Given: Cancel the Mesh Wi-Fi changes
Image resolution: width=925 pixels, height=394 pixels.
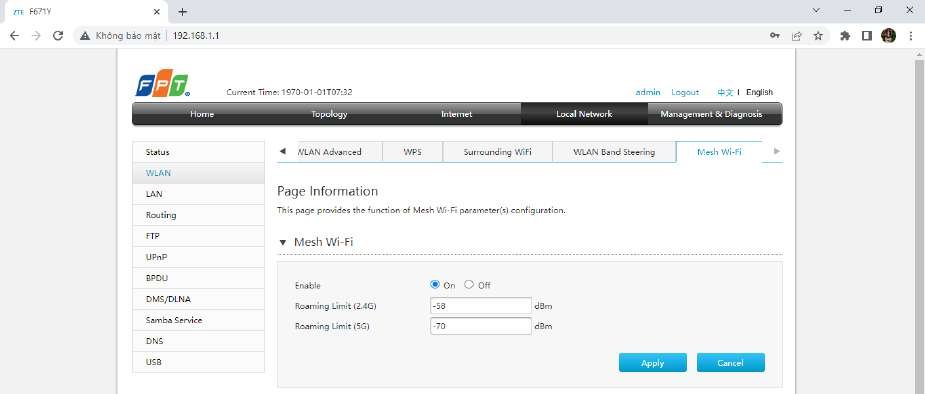Looking at the screenshot, I should [x=730, y=363].
